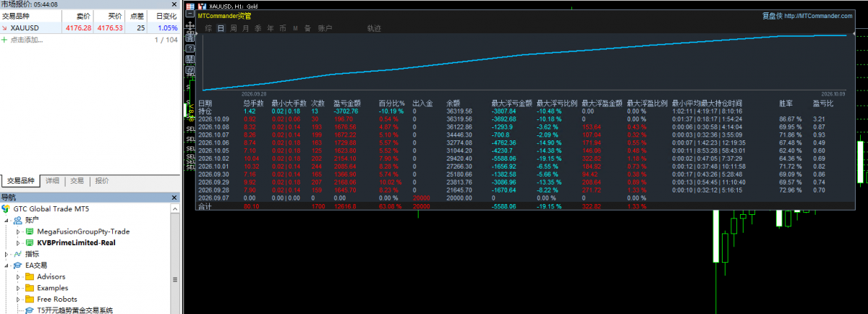Click the 合计 totals row label
The image size is (868, 314).
[205, 206]
